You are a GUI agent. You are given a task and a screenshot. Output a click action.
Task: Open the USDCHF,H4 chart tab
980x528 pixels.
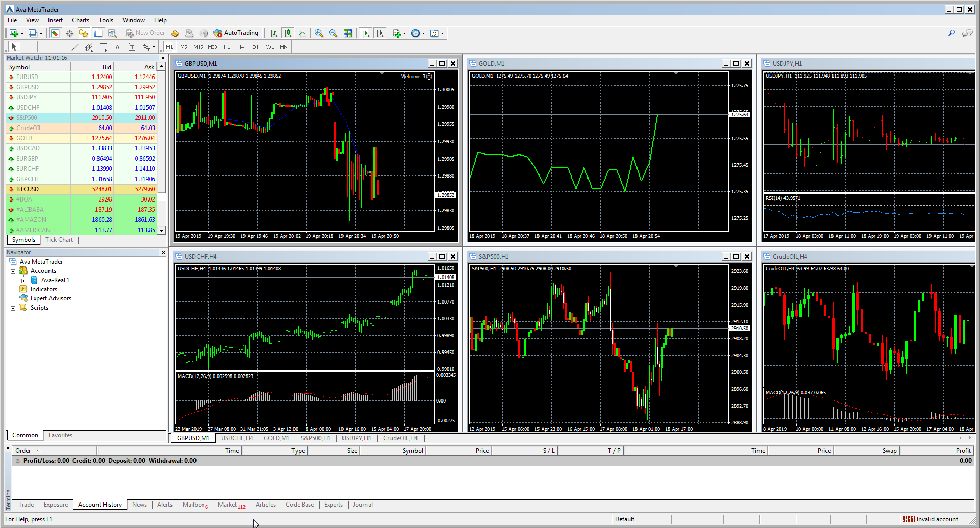pos(237,438)
